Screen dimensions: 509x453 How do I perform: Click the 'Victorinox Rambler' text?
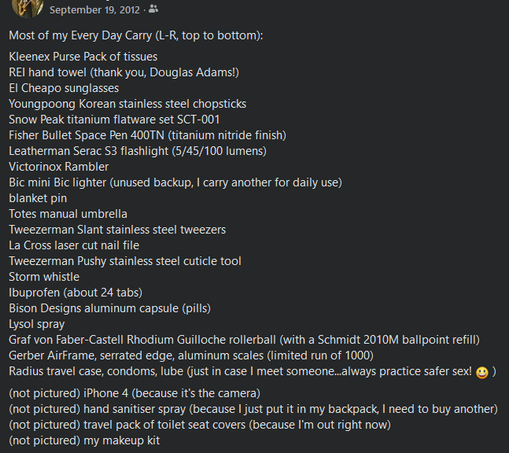tap(59, 166)
